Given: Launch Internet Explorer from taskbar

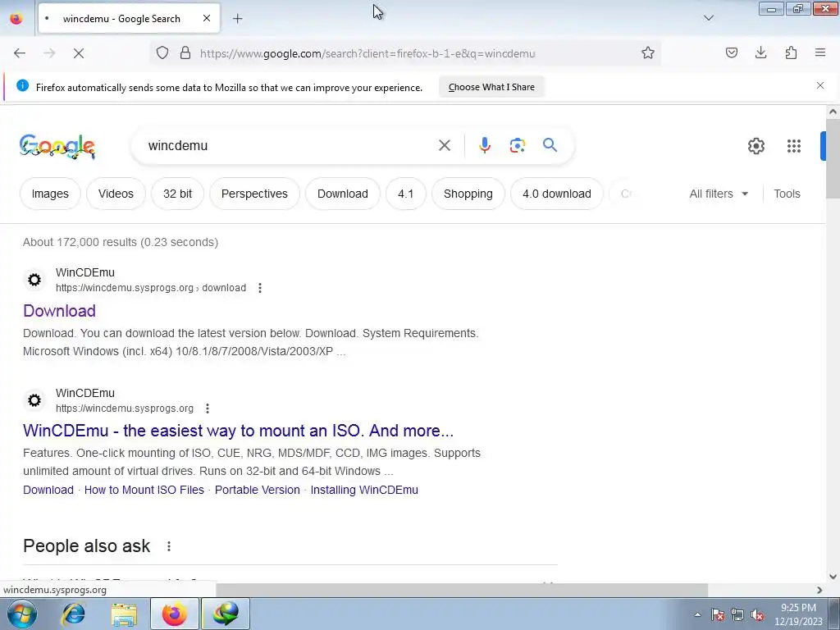Looking at the screenshot, I should coord(73,614).
